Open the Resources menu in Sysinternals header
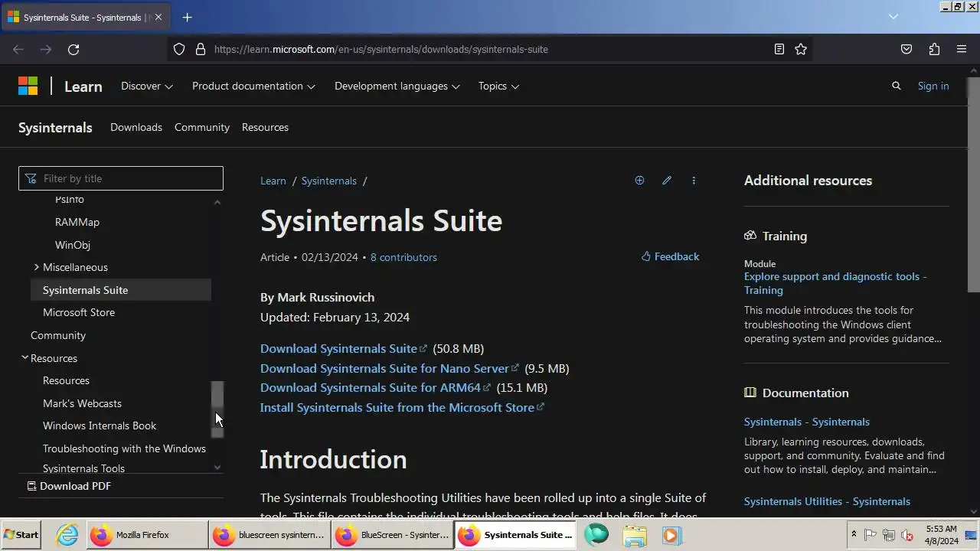Image resolution: width=980 pixels, height=551 pixels. pyautogui.click(x=265, y=127)
